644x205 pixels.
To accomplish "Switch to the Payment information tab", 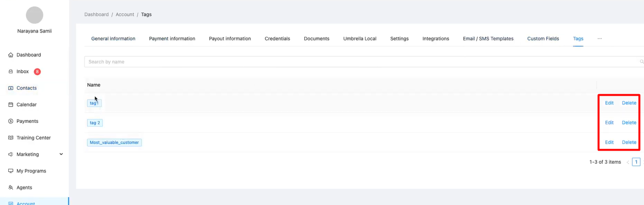I will click(172, 38).
